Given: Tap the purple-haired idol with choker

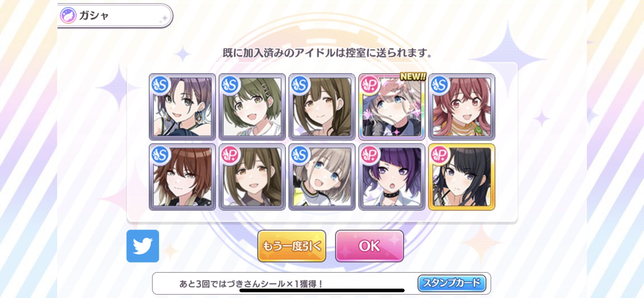Looking at the screenshot, I should [x=392, y=177].
